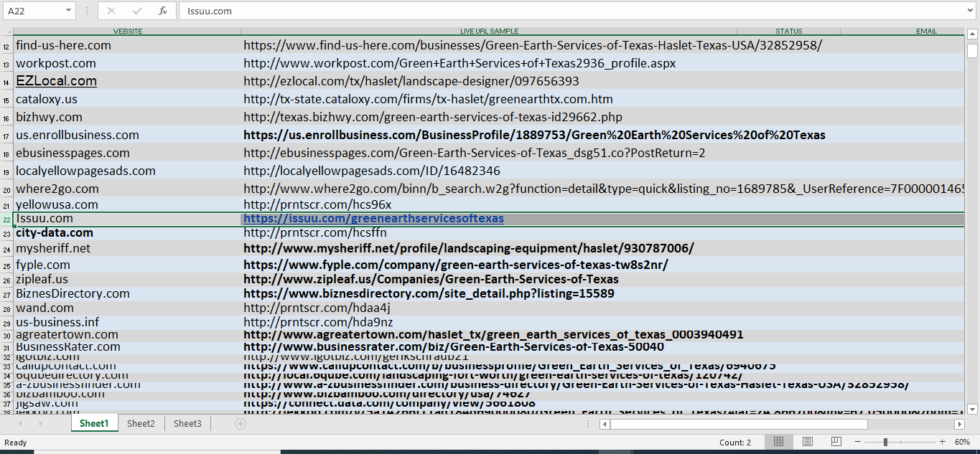Expand the formula bar chevron

(x=971, y=11)
